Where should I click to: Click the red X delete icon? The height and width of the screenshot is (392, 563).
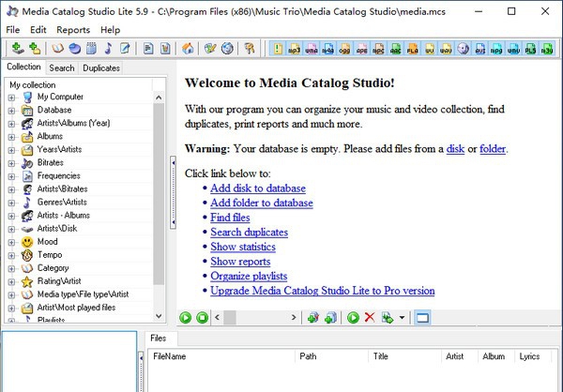(x=370, y=318)
